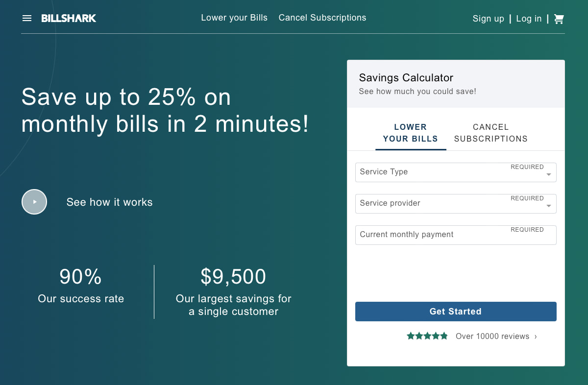Select 'Cancel Subscriptions' from the navbar
Viewport: 588px width, 385px height.
click(322, 18)
